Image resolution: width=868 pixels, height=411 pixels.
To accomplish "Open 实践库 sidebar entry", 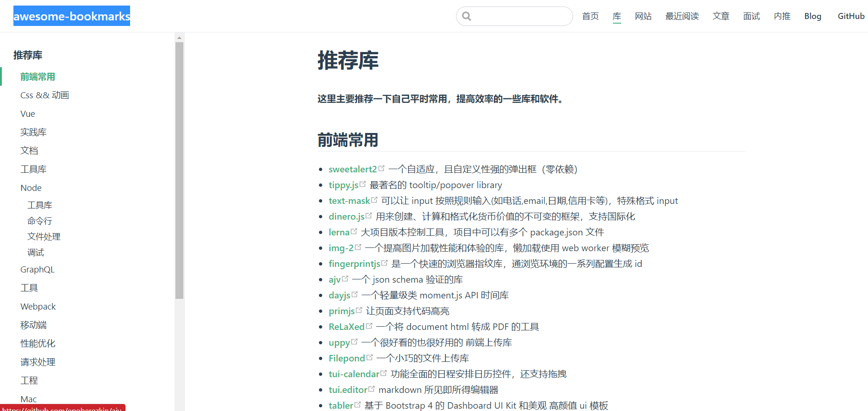I will (33, 132).
